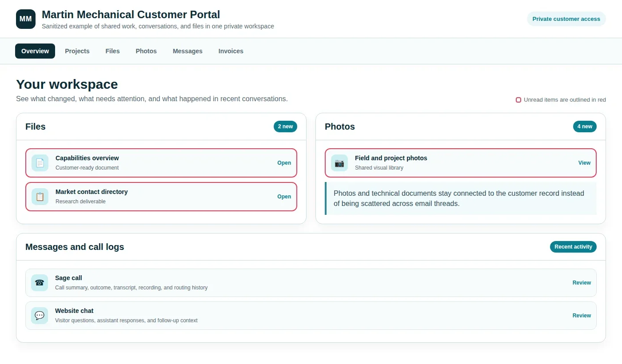Click the Private customer access badge

coord(566,19)
